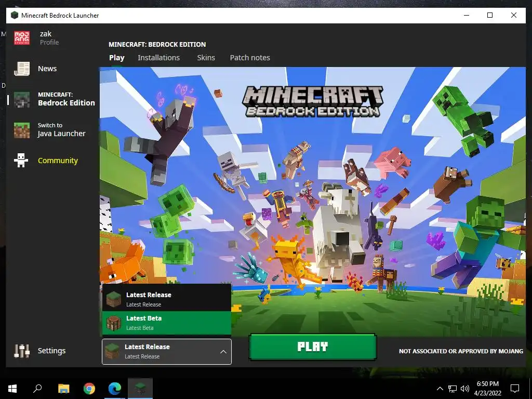Choose Latest Beta from the version list
The width and height of the screenshot is (532, 399).
[167, 323]
